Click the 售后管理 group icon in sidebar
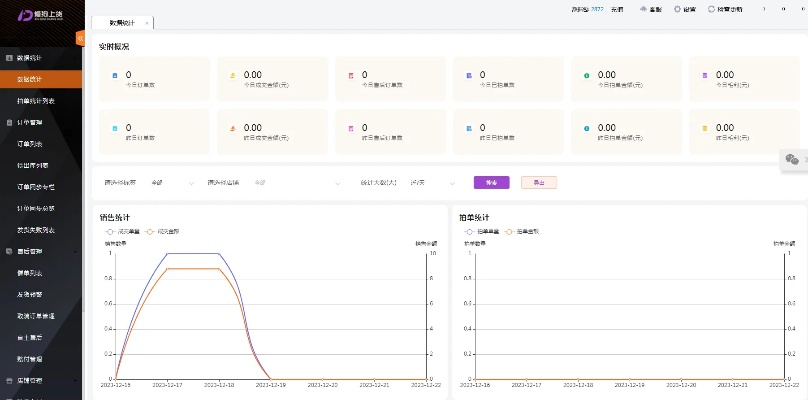 (9, 252)
